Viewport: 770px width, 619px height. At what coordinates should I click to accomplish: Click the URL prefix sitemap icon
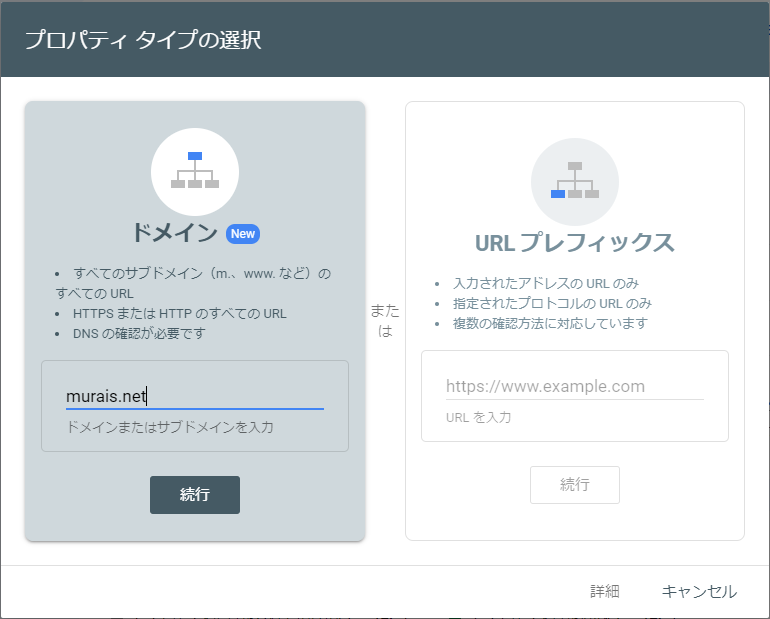pos(574,181)
